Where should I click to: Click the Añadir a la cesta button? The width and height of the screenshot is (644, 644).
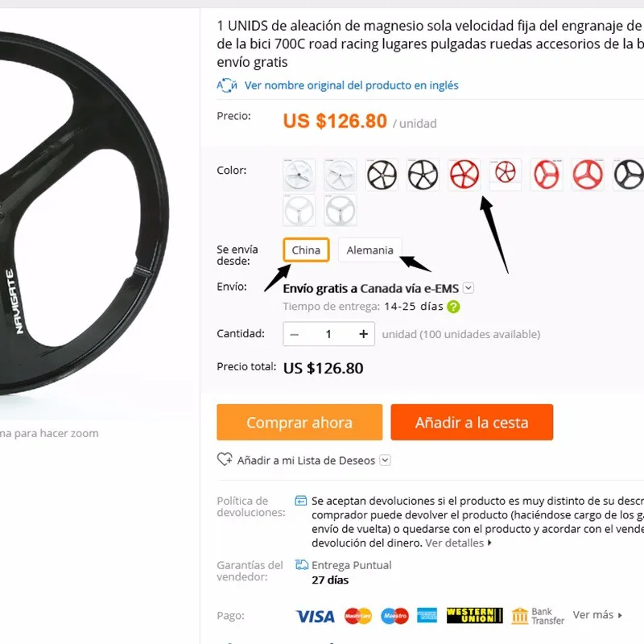click(472, 422)
